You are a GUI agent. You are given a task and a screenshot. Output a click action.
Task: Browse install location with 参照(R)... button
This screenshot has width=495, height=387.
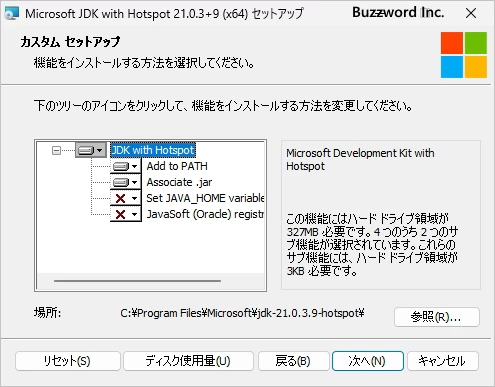pyautogui.click(x=437, y=317)
